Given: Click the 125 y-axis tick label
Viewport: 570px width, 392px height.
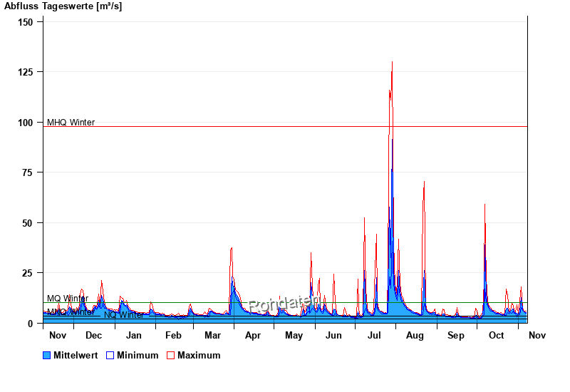Looking at the screenshot, I should click(26, 72).
